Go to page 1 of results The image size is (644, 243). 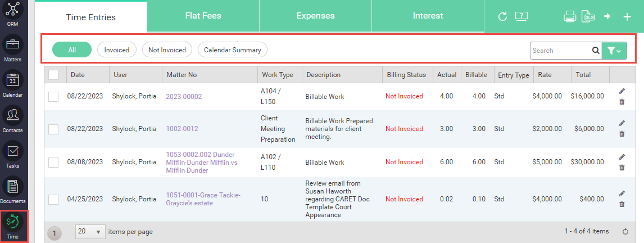[55, 232]
